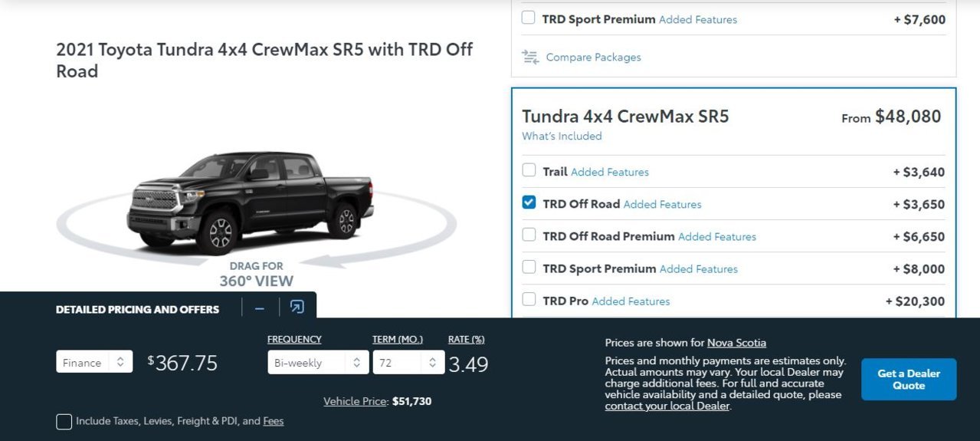This screenshot has width=980, height=441.
Task: Open the Nova Scotia province link
Action: 736,343
